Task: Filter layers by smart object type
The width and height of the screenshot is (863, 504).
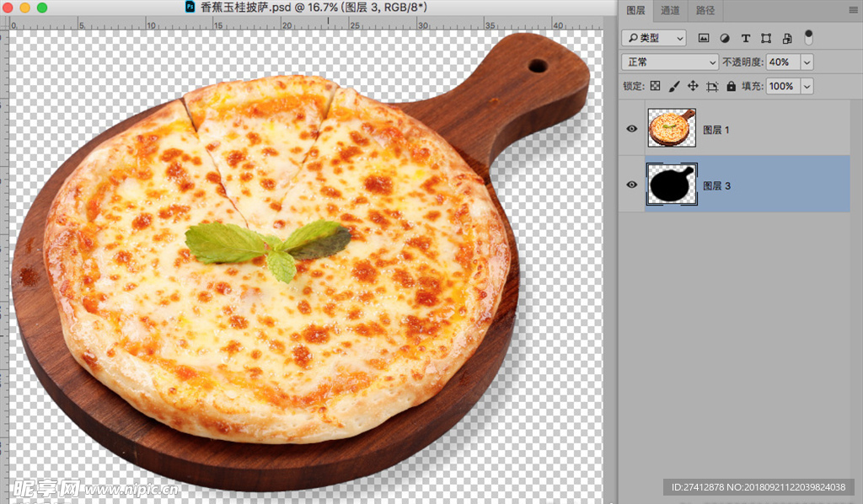Action: pyautogui.click(x=787, y=38)
